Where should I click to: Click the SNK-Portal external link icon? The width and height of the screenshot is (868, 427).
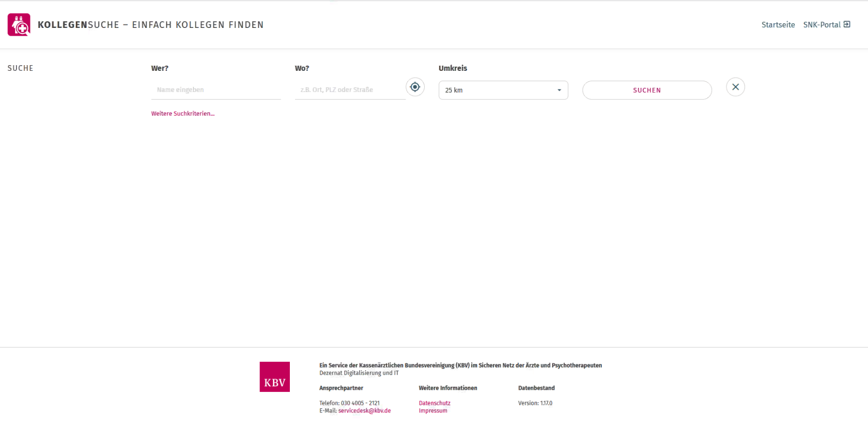847,24
